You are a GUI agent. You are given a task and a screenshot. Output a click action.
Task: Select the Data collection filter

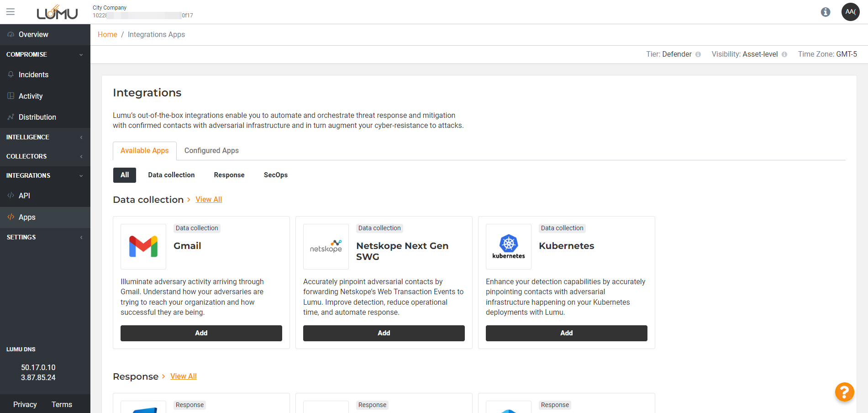(x=171, y=175)
